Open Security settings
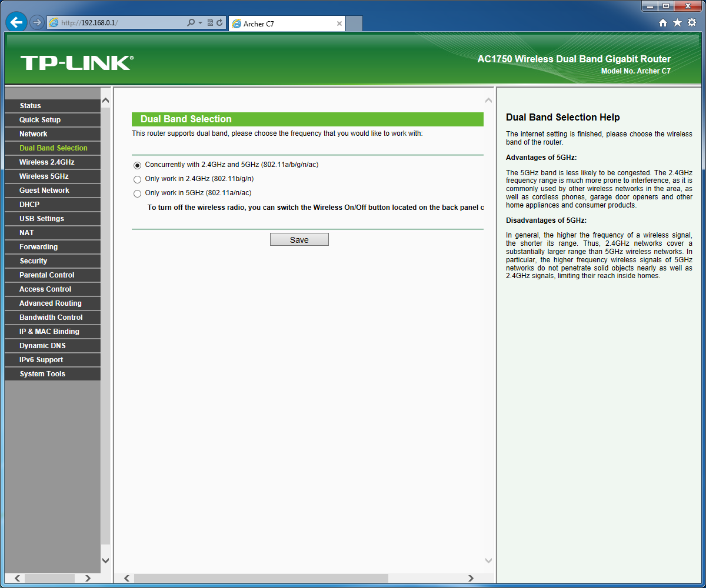Image resolution: width=706 pixels, height=588 pixels. pyautogui.click(x=52, y=261)
